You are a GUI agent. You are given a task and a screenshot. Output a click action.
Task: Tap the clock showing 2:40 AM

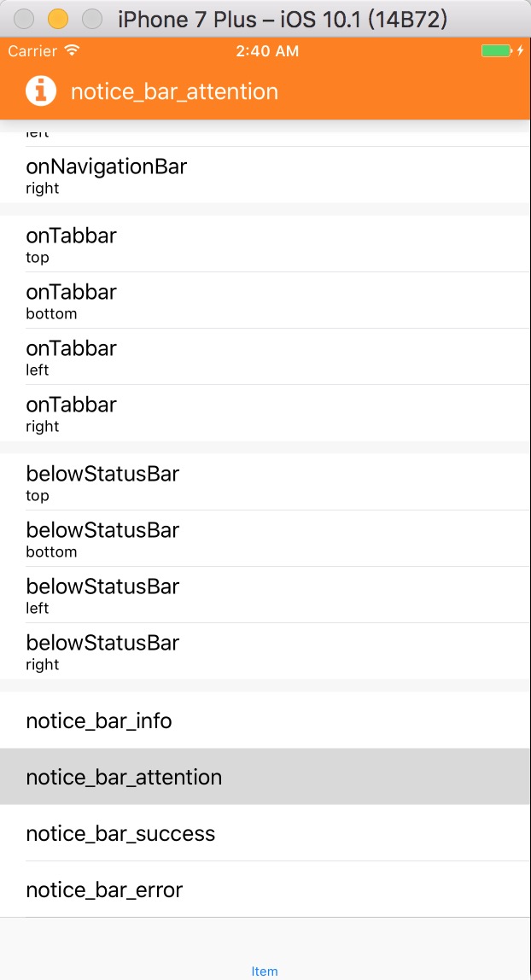pyautogui.click(x=265, y=50)
